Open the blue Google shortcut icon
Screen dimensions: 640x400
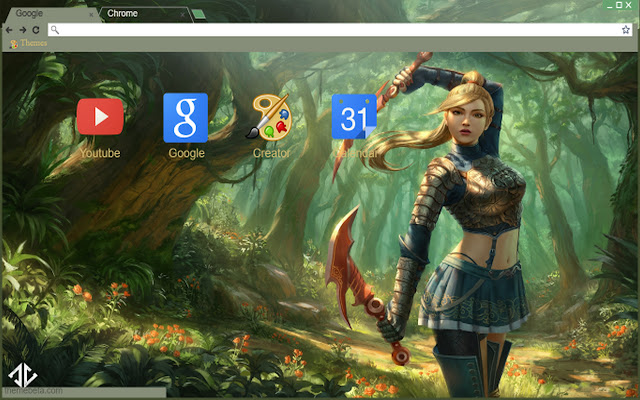[186, 118]
